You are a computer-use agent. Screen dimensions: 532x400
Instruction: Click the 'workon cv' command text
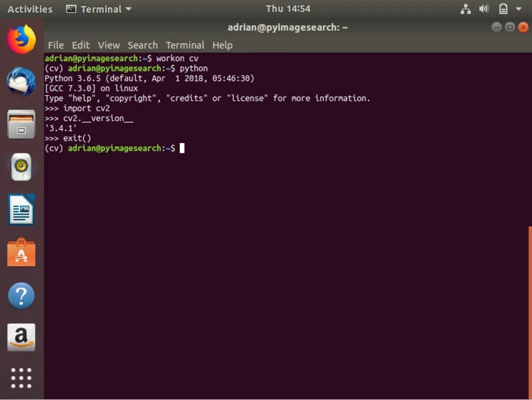point(177,59)
